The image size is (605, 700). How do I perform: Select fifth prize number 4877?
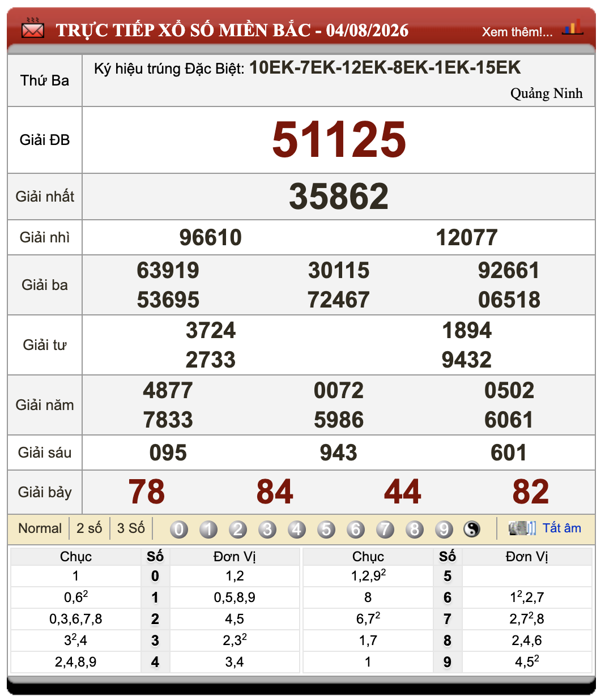pos(168,390)
